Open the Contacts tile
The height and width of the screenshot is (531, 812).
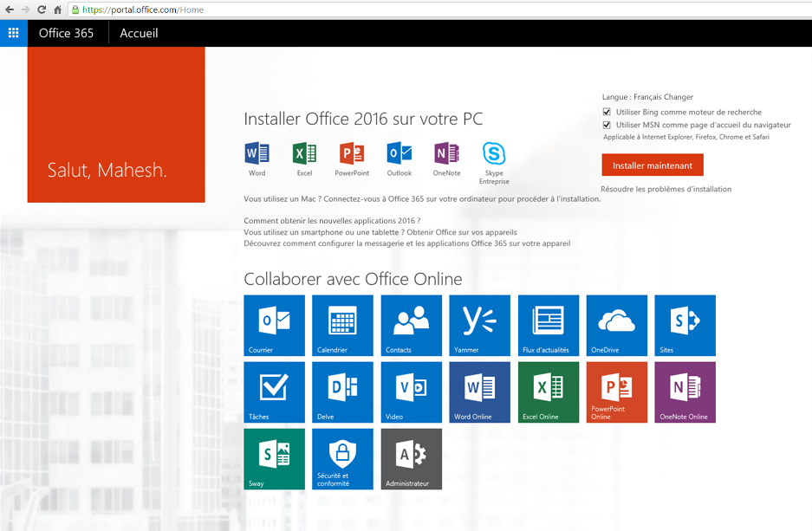click(x=411, y=326)
